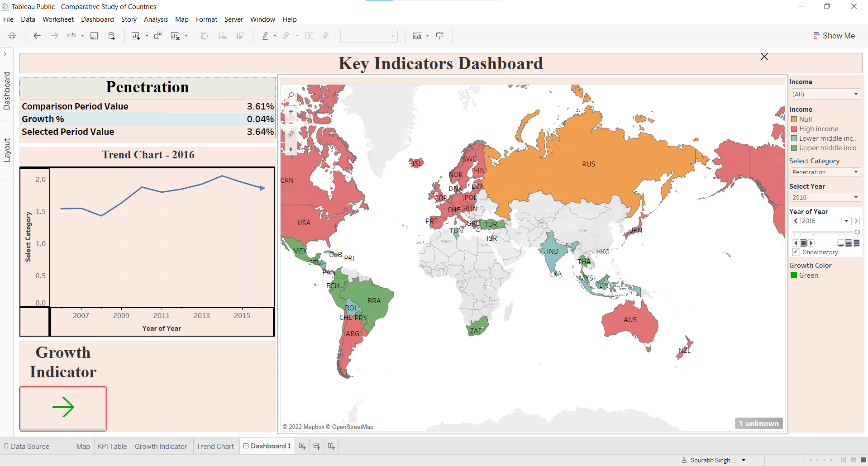Enable the Show history checkbox

[x=796, y=252]
